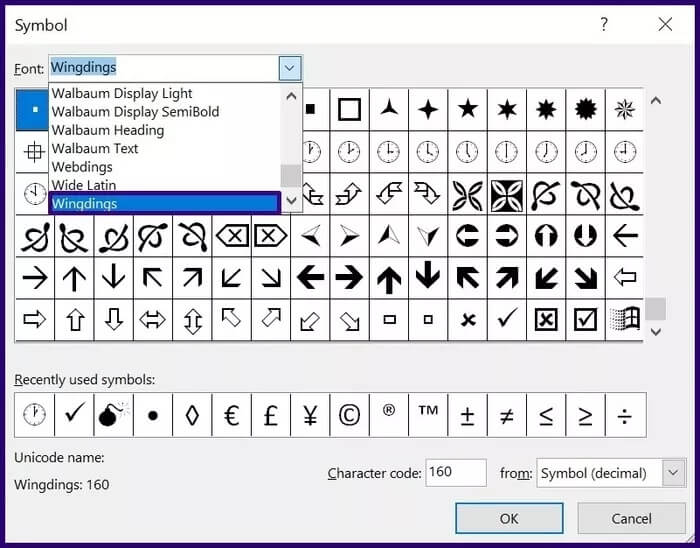Select the boxed X symbol in grid
Screen dimensions: 700x548
click(546, 320)
